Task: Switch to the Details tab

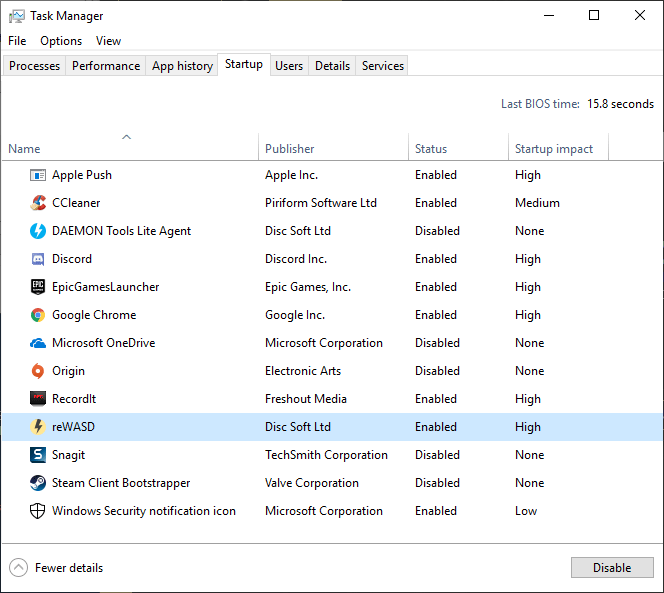Action: (332, 66)
